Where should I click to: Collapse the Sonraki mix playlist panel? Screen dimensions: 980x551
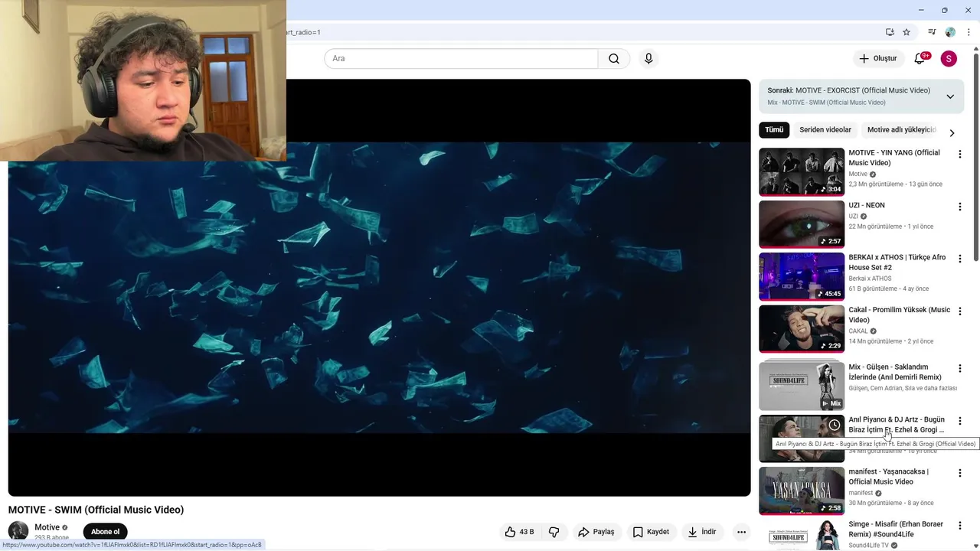950,96
